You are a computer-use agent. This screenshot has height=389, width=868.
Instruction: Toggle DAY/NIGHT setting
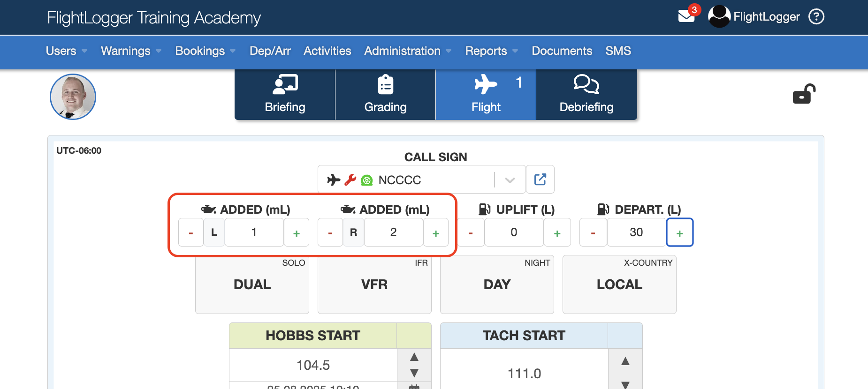click(x=497, y=284)
